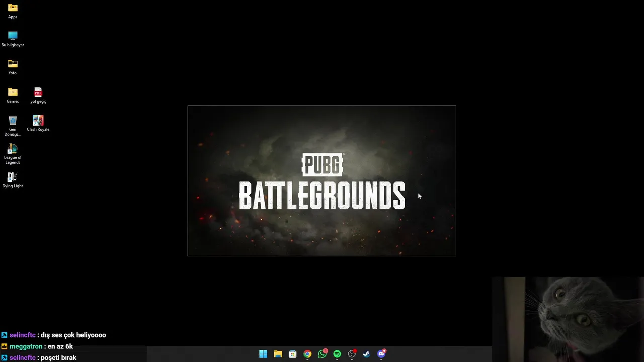Open WhatsApp from the taskbar
644x362 pixels.
tap(323, 354)
